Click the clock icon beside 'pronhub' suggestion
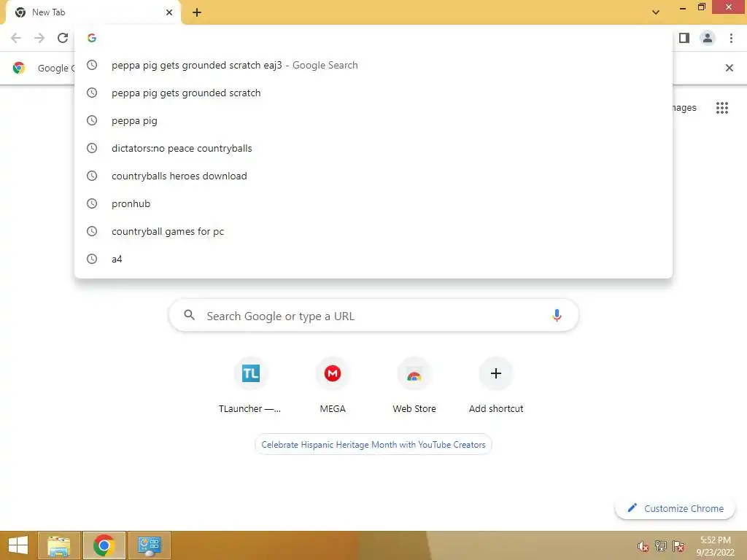This screenshot has height=560, width=747. 92,204
